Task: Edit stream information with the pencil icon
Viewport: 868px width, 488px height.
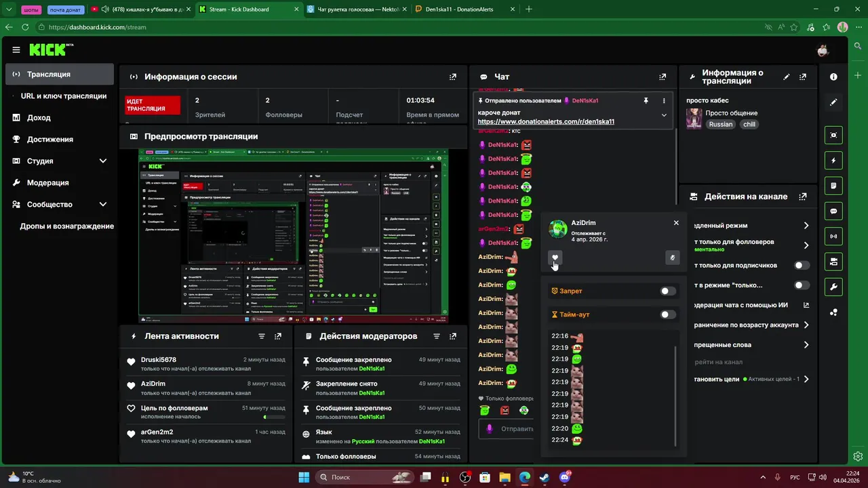Action: 787,77
